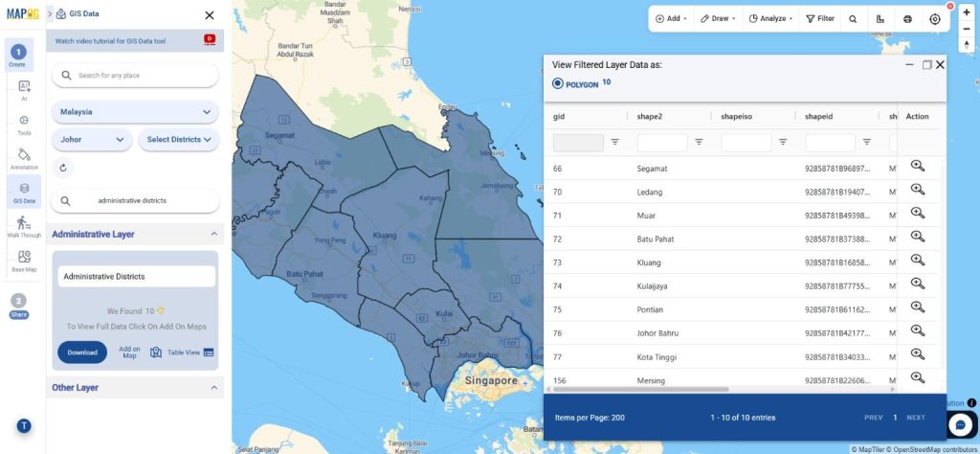Zoom out on the map
Image resolution: width=980 pixels, height=454 pixels.
[967, 29]
